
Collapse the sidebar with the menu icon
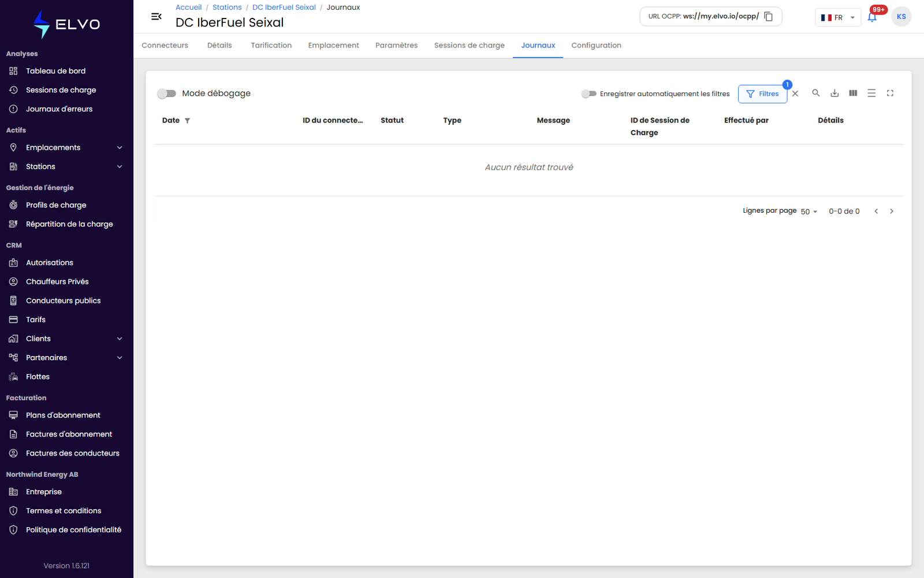157,17
